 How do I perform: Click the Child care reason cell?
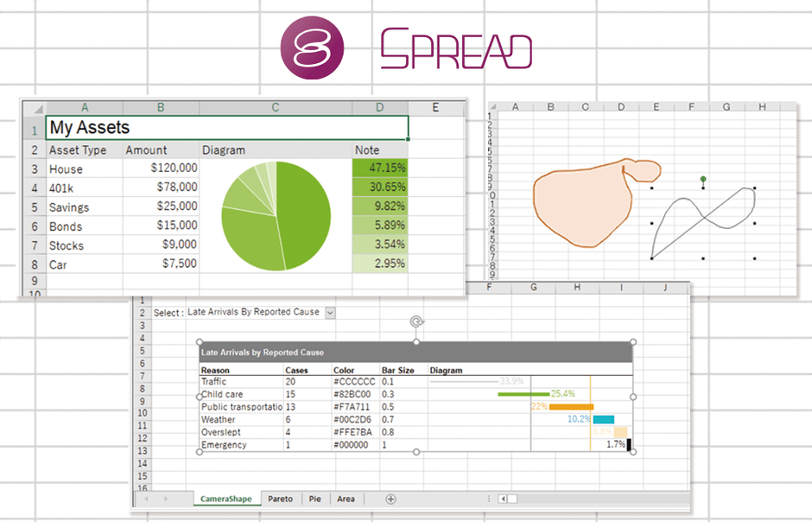coord(241,394)
